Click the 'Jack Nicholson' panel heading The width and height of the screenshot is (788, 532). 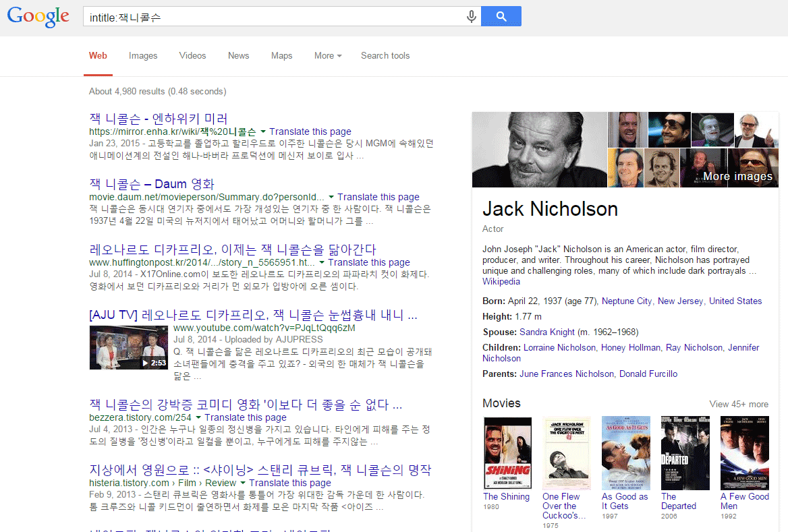pos(550,209)
